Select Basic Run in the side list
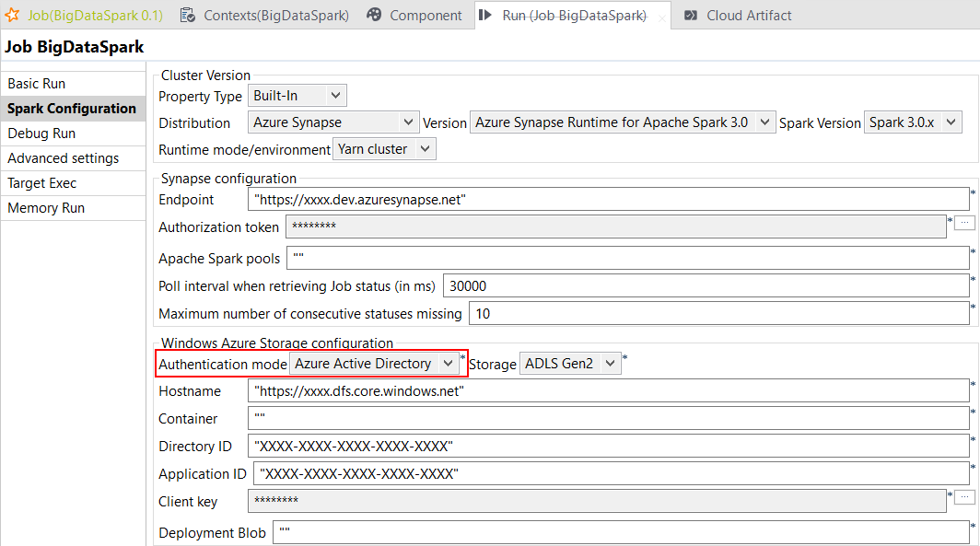The height and width of the screenshot is (546, 980). point(37,84)
